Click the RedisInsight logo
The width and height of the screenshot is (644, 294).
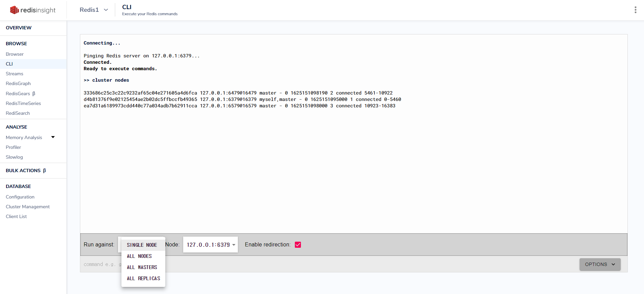(x=33, y=10)
